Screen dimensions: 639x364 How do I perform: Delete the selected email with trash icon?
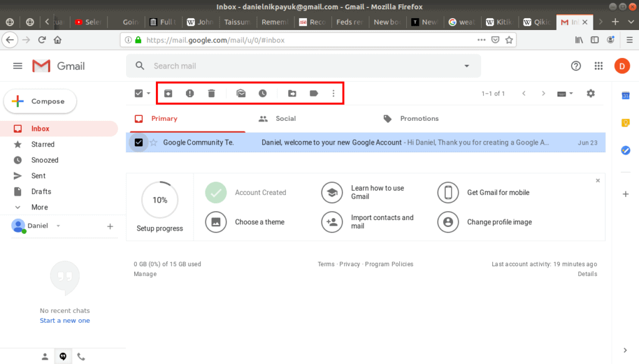pos(211,93)
